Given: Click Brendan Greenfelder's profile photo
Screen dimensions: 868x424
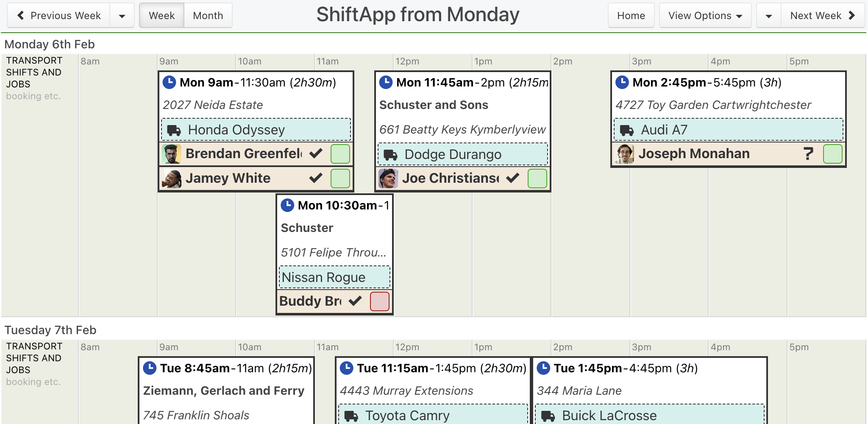Looking at the screenshot, I should pos(172,154).
